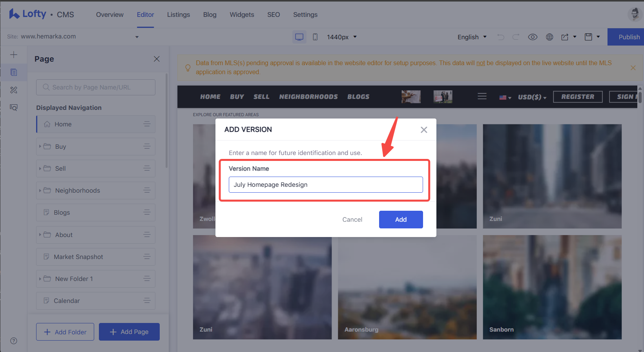Expand the About folder
This screenshot has width=644, height=352.
tap(40, 235)
